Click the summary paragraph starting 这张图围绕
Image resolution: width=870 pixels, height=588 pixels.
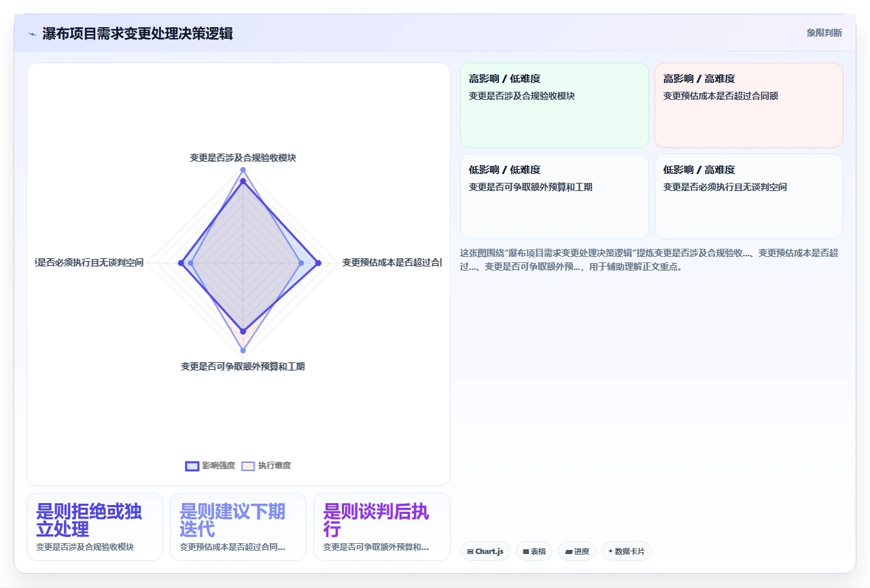[x=650, y=260]
